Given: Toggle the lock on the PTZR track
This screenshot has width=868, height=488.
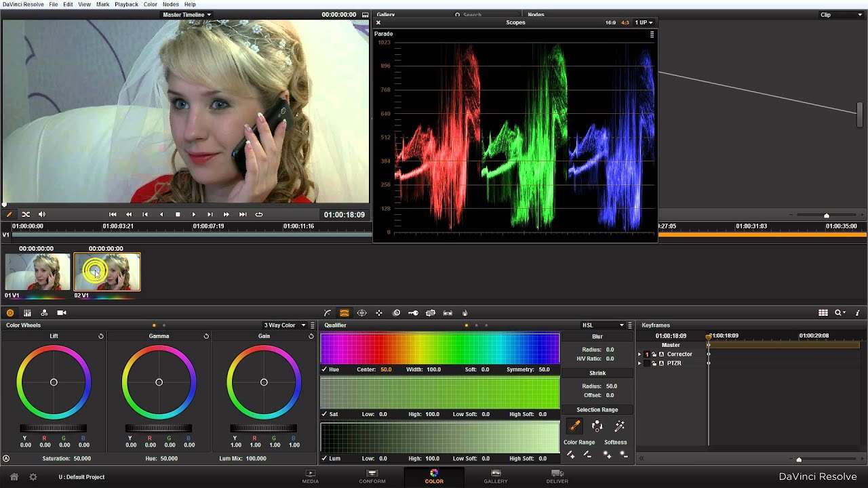Looking at the screenshot, I should coord(654,363).
